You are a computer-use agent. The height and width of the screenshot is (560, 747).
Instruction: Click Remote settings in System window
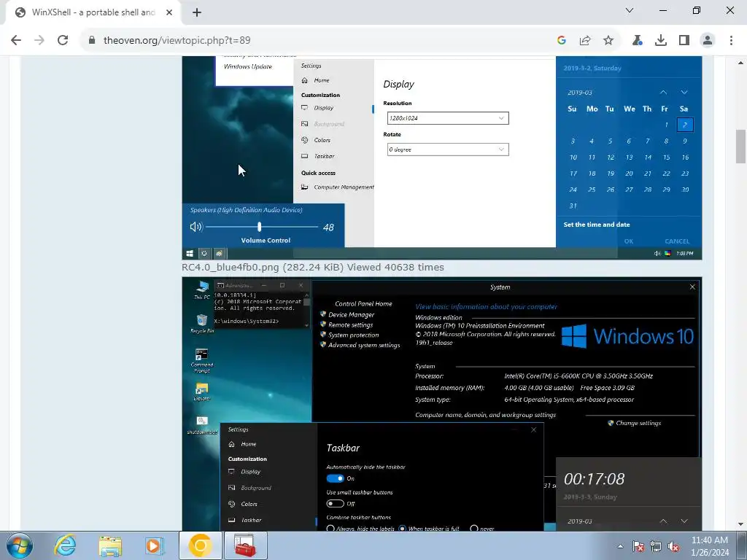point(350,324)
